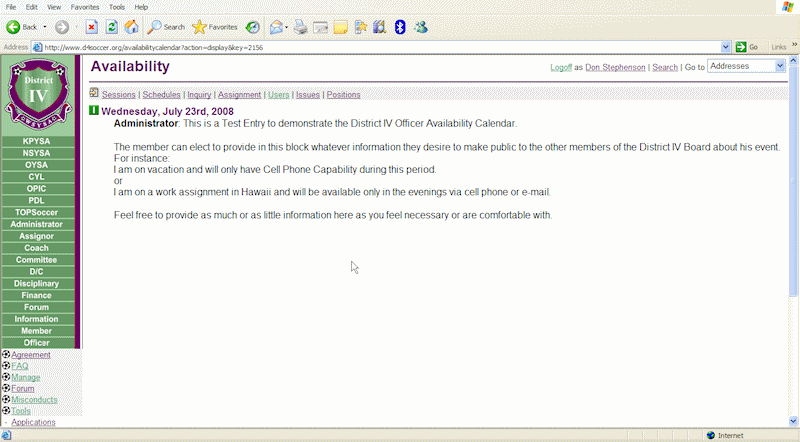Click the browser Home icon
Viewport: 800px width, 442px height.
[x=131, y=27]
